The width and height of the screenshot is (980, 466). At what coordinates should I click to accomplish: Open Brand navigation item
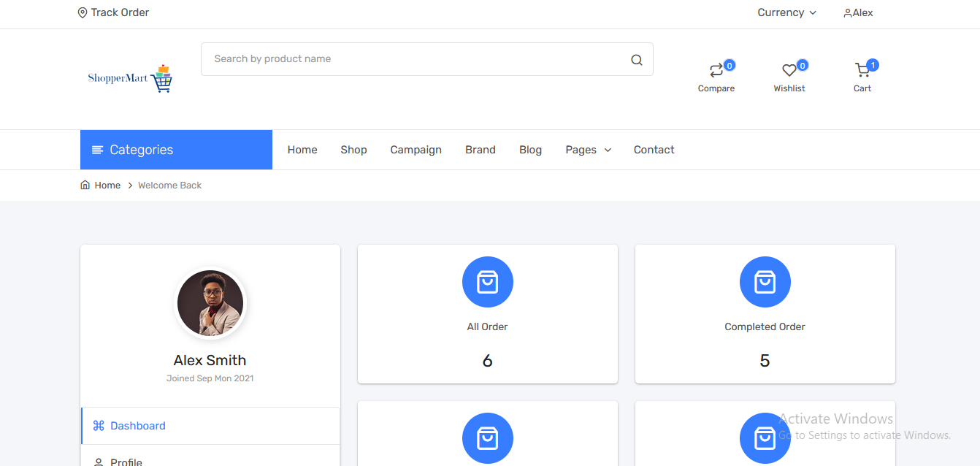[x=481, y=150]
